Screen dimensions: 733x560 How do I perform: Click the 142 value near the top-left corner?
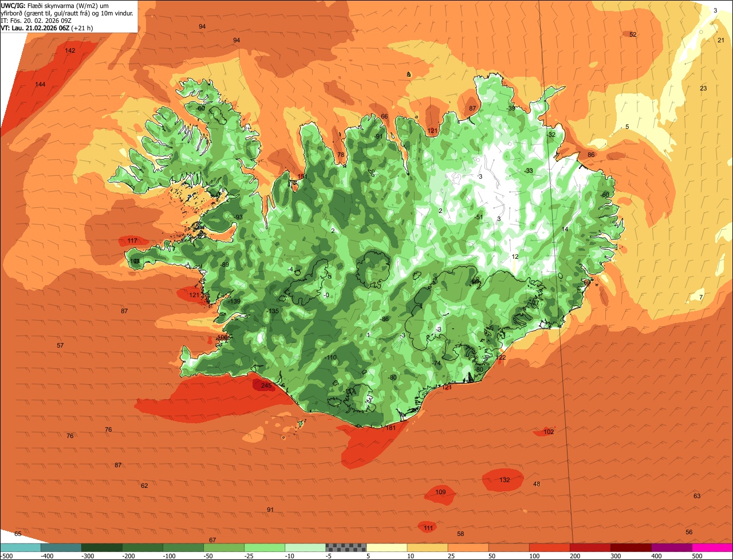pos(70,51)
